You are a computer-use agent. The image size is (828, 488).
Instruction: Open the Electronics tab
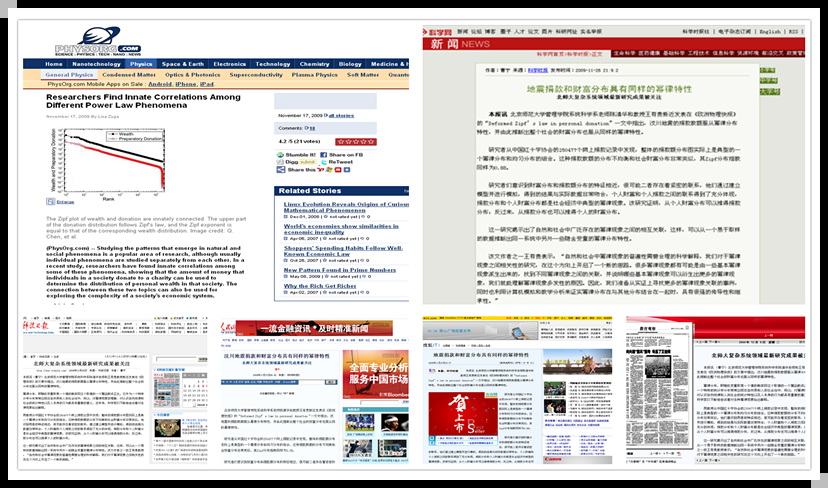click(x=230, y=64)
